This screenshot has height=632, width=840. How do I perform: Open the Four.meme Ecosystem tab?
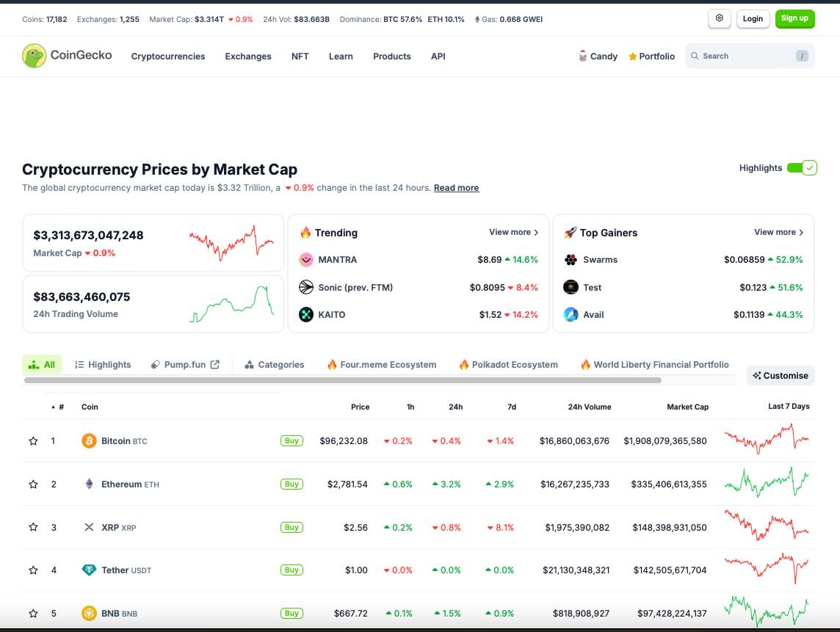click(382, 365)
